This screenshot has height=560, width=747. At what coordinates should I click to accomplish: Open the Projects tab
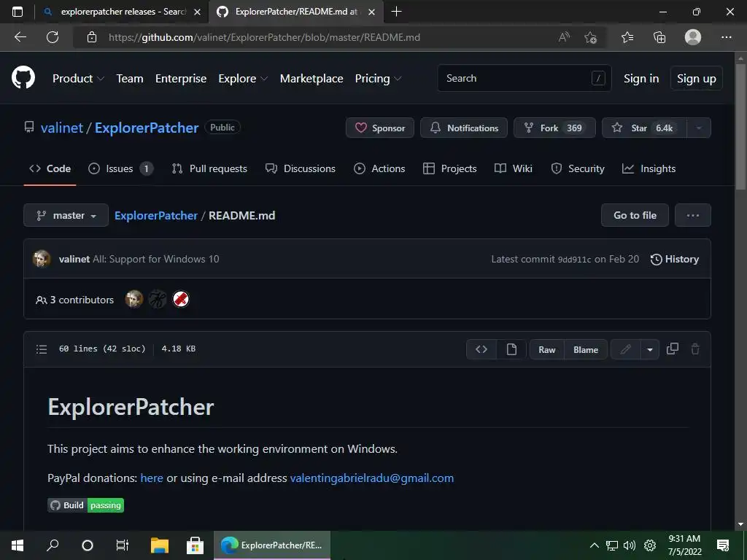tap(449, 168)
